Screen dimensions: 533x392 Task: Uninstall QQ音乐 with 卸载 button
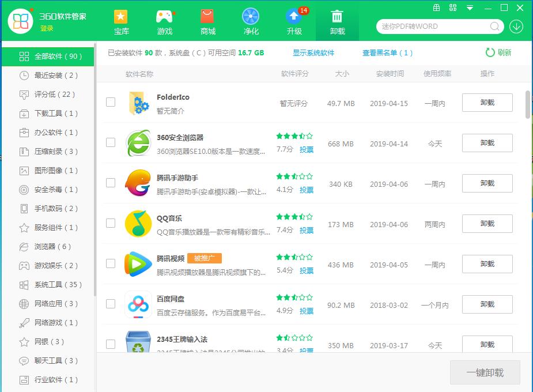[487, 224]
